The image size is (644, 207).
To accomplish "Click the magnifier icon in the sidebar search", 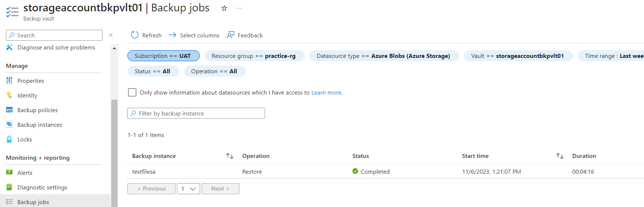I will click(12, 35).
